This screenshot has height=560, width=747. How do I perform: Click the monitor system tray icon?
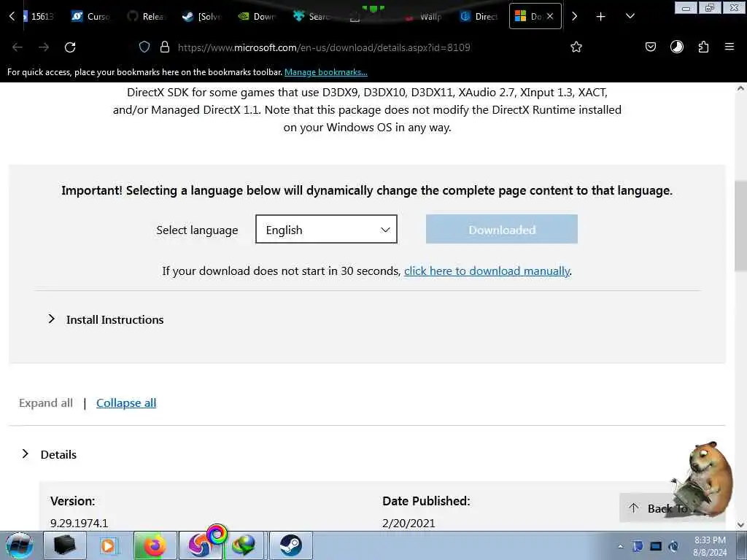click(656, 546)
